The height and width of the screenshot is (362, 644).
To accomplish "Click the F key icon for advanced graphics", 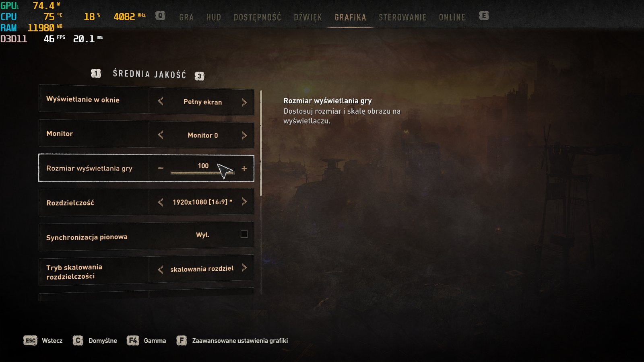I will coord(182,341).
